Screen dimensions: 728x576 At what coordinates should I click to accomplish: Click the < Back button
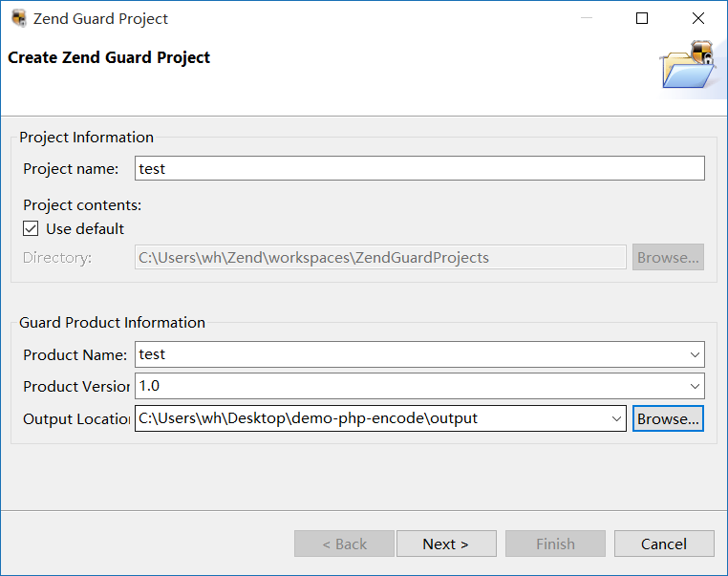pyautogui.click(x=344, y=544)
